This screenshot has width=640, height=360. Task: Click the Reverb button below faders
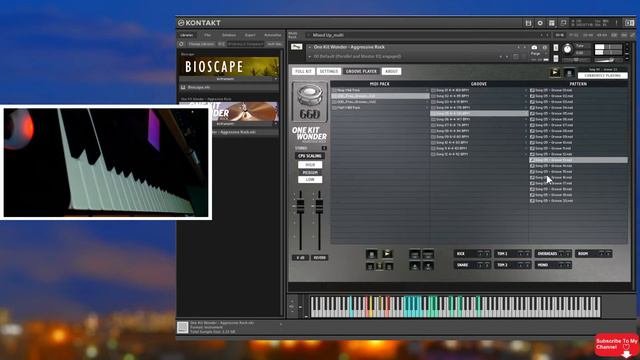click(x=319, y=258)
